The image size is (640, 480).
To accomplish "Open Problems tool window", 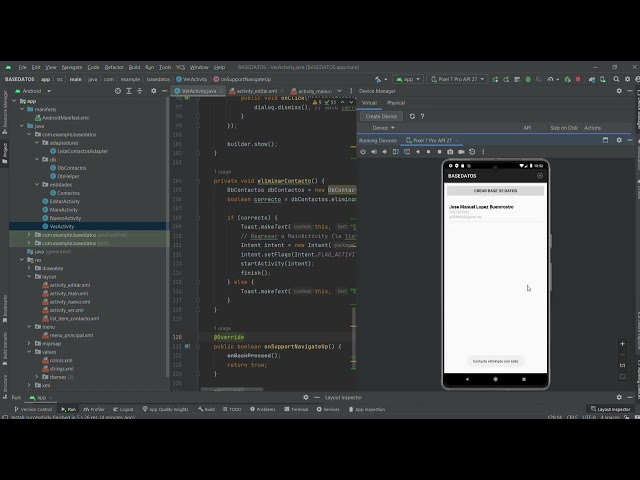I will (x=262, y=409).
